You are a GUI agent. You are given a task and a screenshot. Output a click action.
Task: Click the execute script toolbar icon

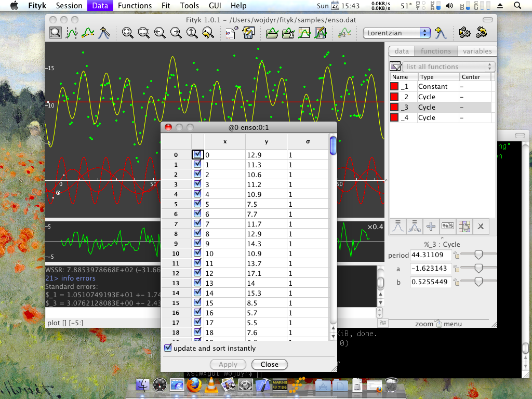click(232, 33)
